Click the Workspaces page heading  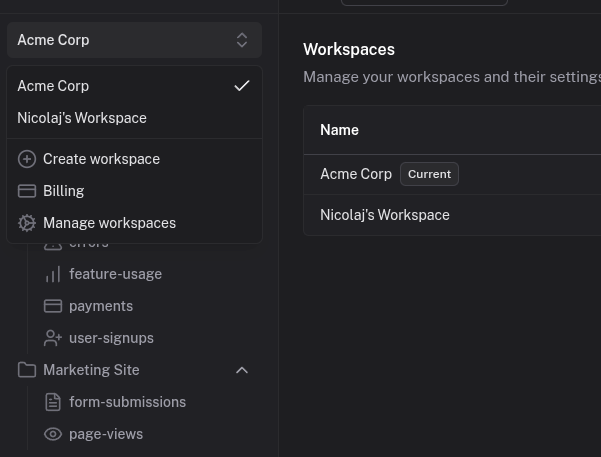pos(349,49)
